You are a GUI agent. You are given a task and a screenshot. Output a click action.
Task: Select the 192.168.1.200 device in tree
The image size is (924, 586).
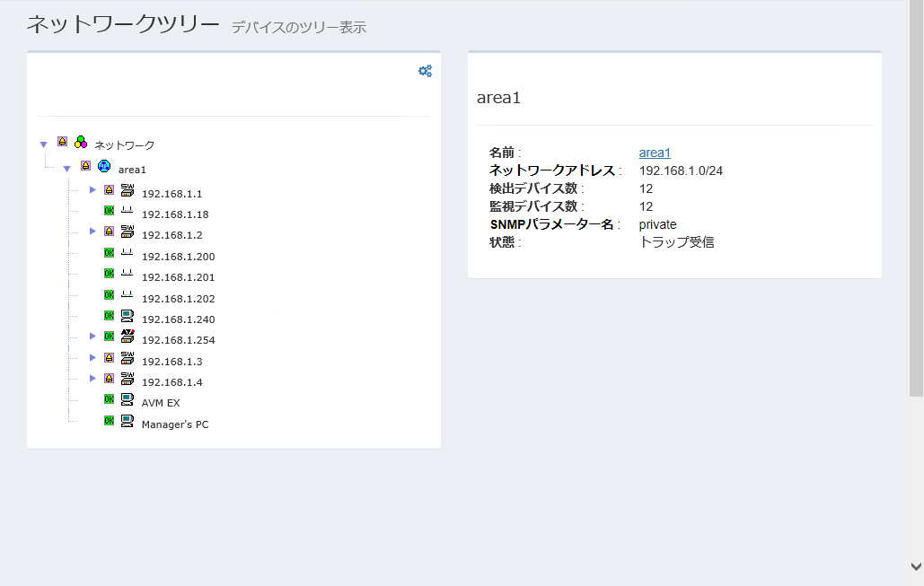pos(178,257)
